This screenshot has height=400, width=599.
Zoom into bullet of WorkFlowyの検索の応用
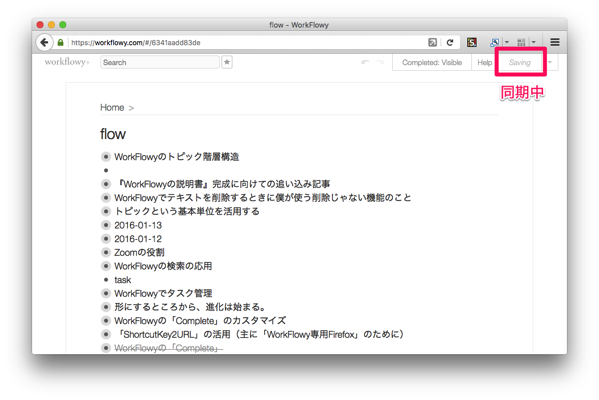(x=106, y=266)
